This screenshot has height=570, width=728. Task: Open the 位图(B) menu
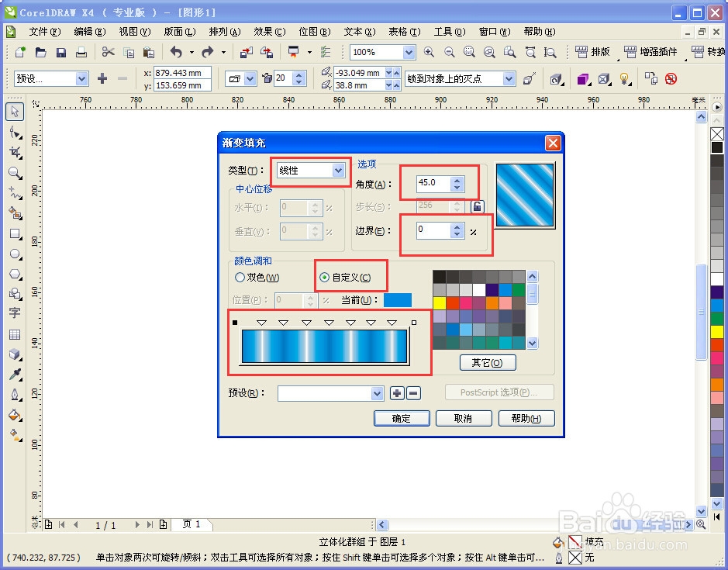pos(314,32)
